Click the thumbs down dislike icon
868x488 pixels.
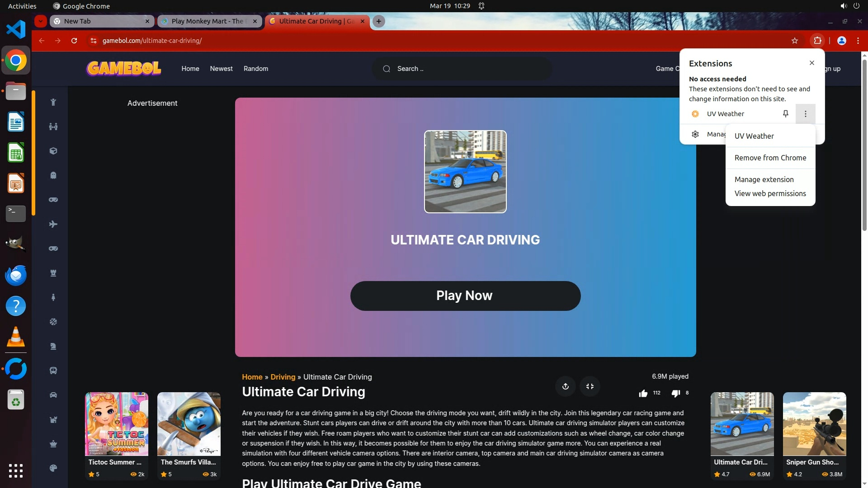coord(675,393)
